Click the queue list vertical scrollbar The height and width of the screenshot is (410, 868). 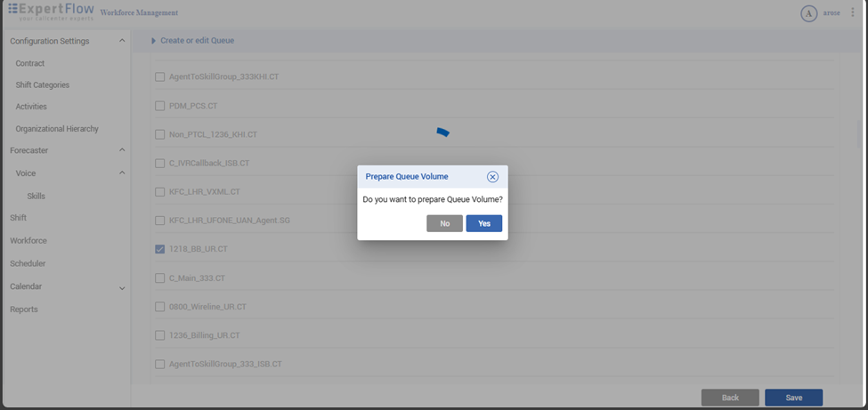[x=859, y=133]
